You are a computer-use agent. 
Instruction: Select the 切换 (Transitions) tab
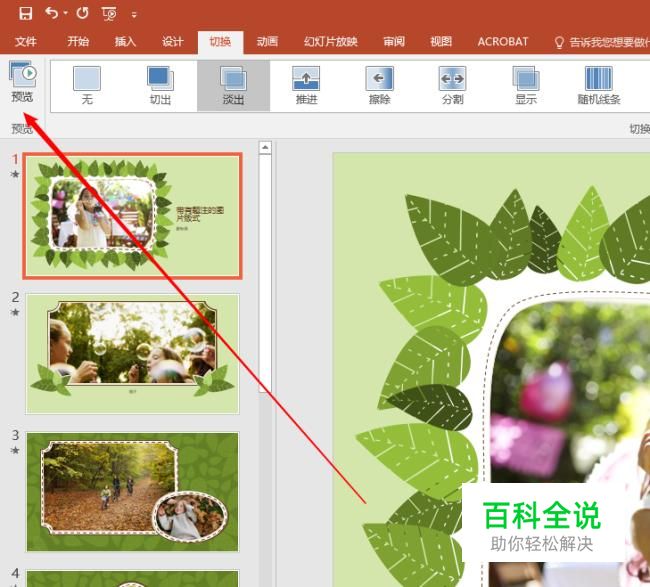220,42
